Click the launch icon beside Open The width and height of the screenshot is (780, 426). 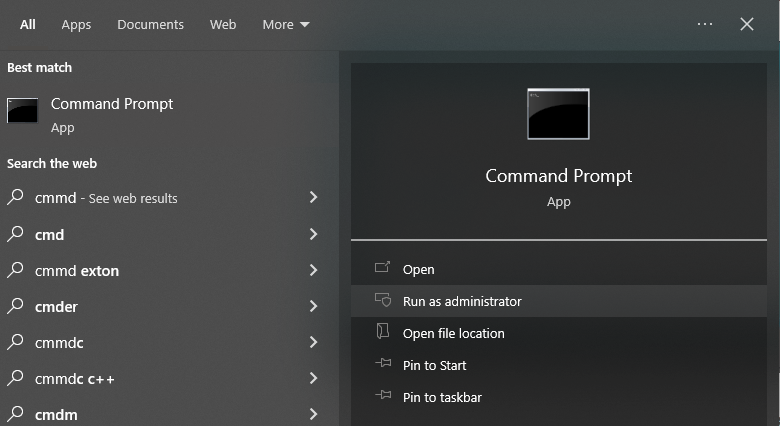382,269
